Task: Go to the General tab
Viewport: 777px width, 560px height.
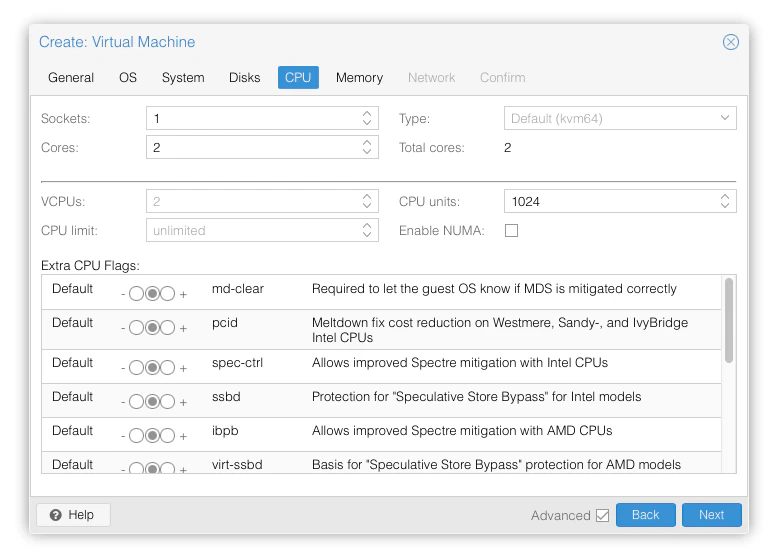Action: [71, 77]
